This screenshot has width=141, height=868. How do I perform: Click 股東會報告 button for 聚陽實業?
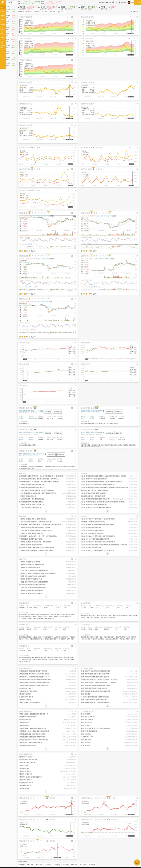[119, 412]
